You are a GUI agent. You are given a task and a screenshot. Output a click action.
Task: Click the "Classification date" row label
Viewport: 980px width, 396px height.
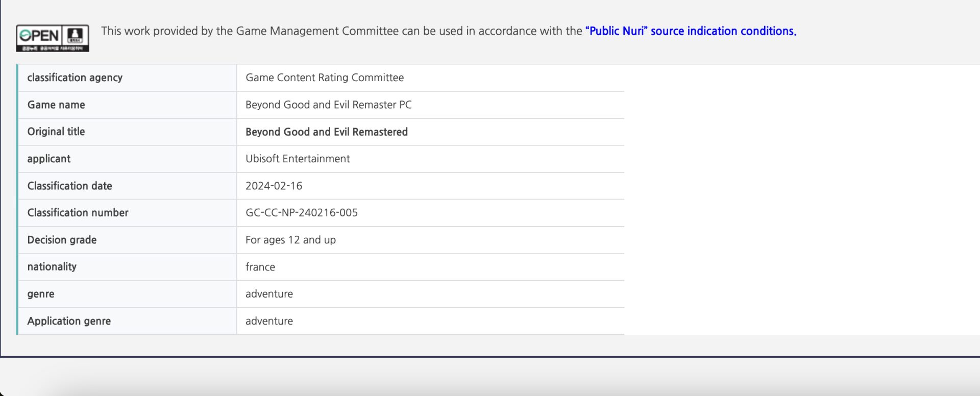(x=69, y=186)
